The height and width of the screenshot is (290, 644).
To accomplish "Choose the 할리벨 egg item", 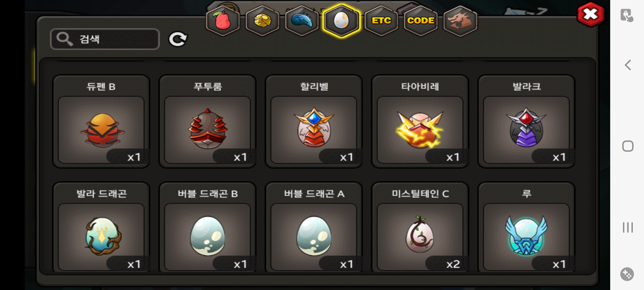I will 314,121.
